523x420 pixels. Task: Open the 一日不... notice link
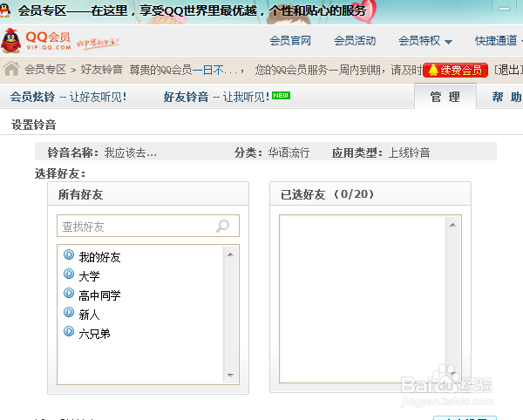click(214, 70)
